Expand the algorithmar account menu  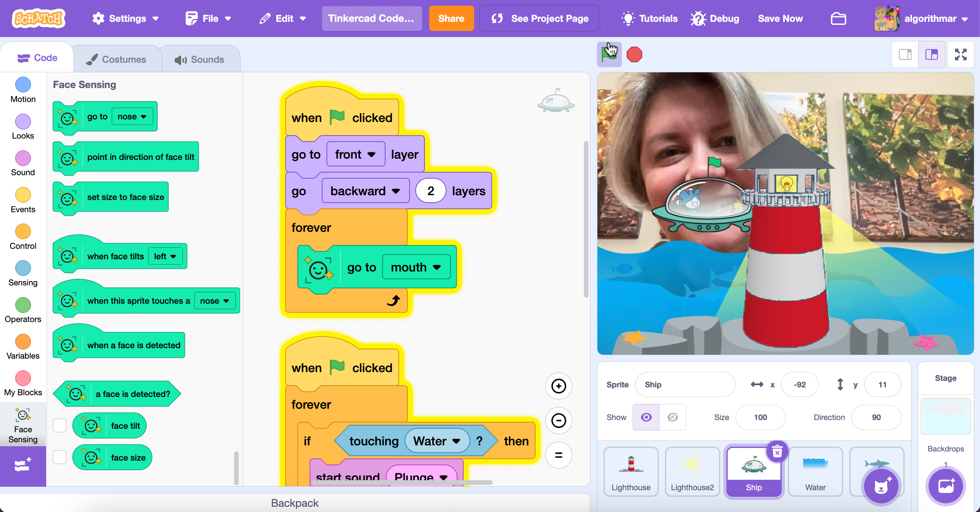[x=921, y=19]
